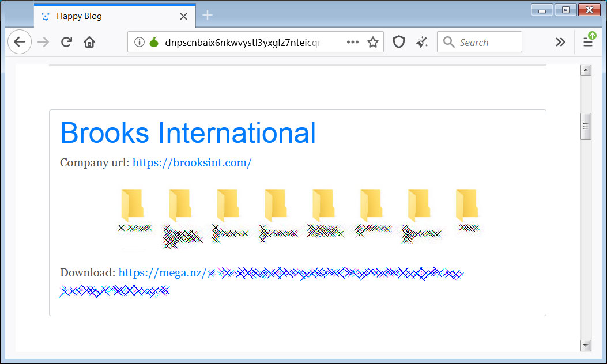
Task: Open the brooksint.com company link
Action: point(192,162)
